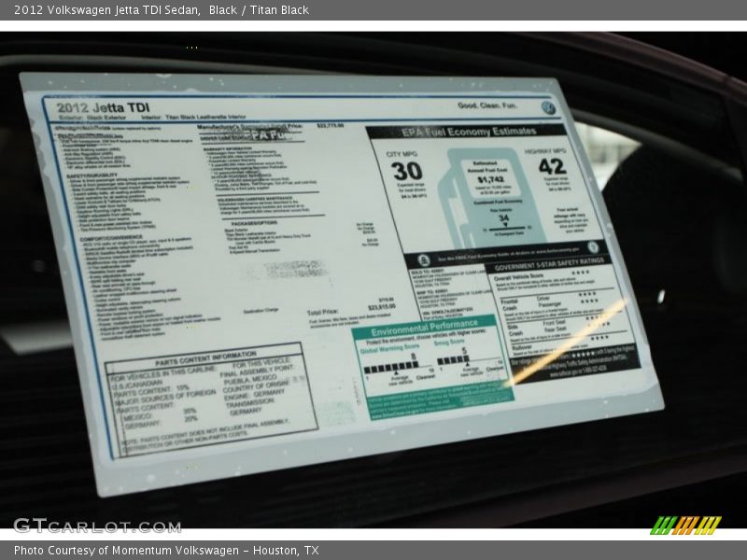
Task: Click the 'Good. Clean. Fun.' slogan
Action: point(487,105)
